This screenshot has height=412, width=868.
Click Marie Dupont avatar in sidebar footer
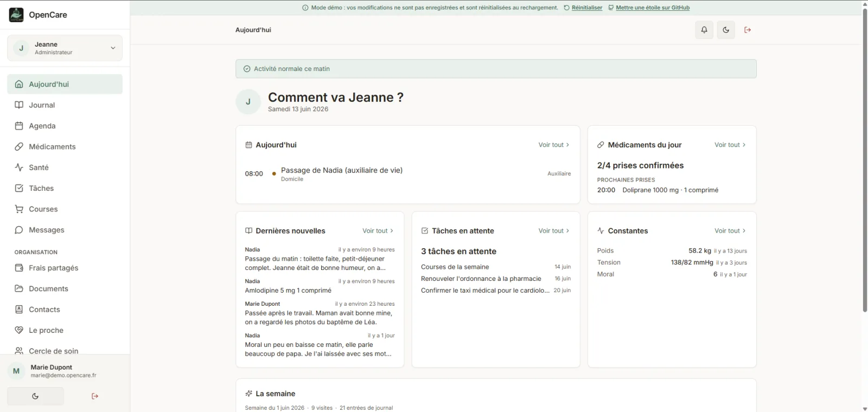coord(16,371)
